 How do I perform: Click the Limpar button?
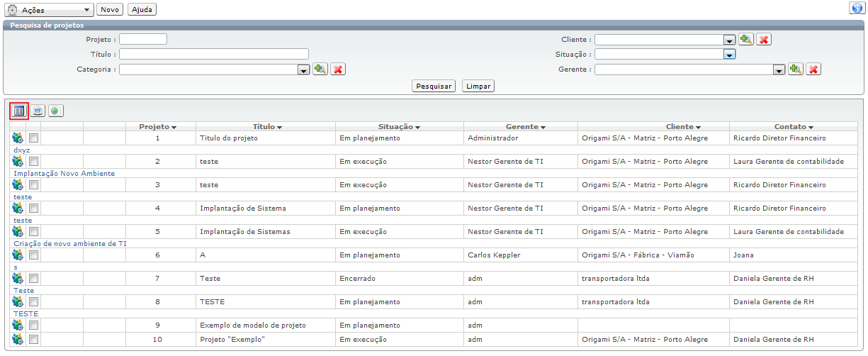[x=478, y=86]
